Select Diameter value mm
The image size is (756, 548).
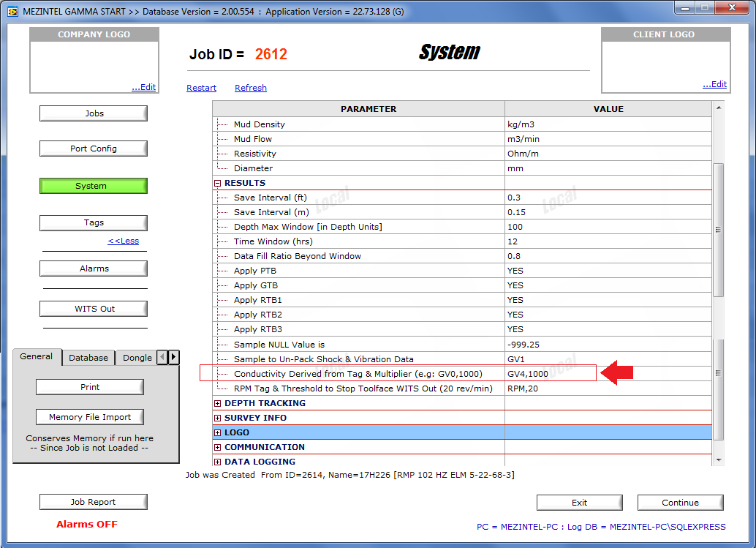(x=608, y=168)
